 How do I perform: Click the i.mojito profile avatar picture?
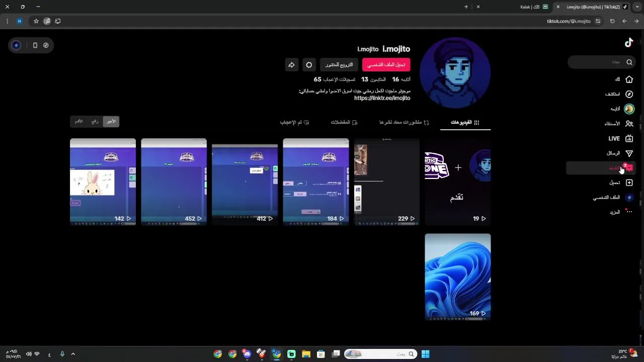(x=455, y=72)
